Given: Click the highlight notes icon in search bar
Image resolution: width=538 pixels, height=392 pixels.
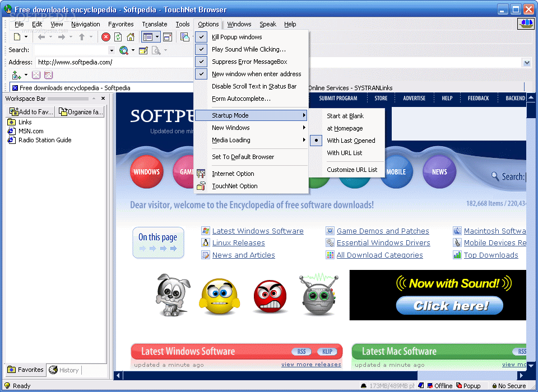Looking at the screenshot, I should coord(143,50).
